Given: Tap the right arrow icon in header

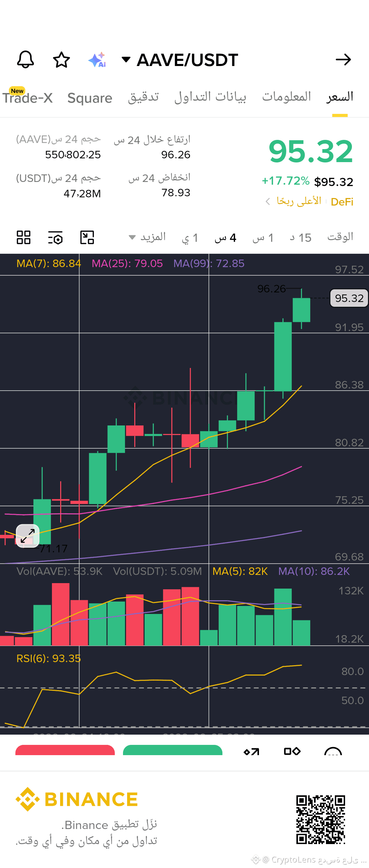Looking at the screenshot, I should pos(343,60).
